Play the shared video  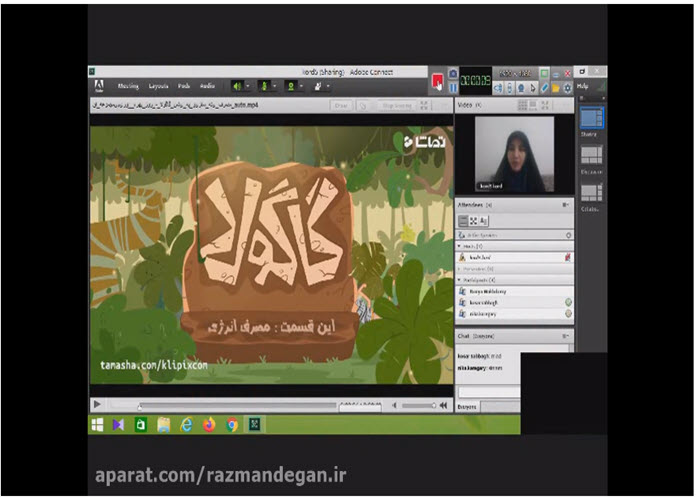click(97, 404)
